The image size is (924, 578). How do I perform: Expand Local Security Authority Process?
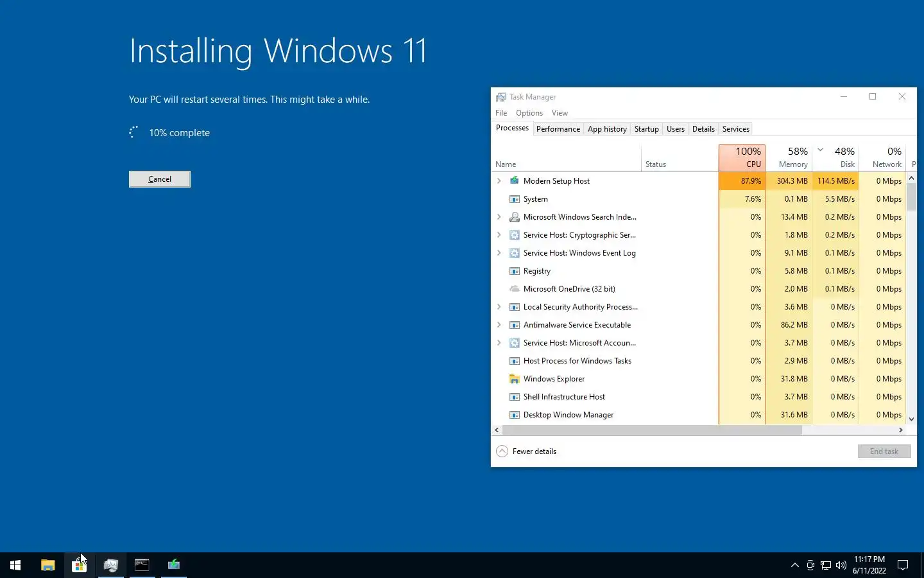[499, 307]
